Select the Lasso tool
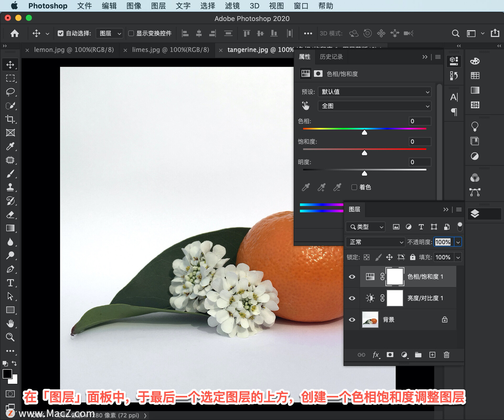The image size is (504, 420). click(10, 92)
